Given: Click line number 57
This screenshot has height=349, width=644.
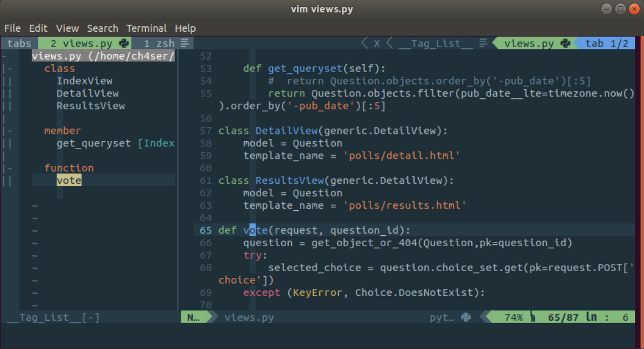Looking at the screenshot, I should 206,131.
